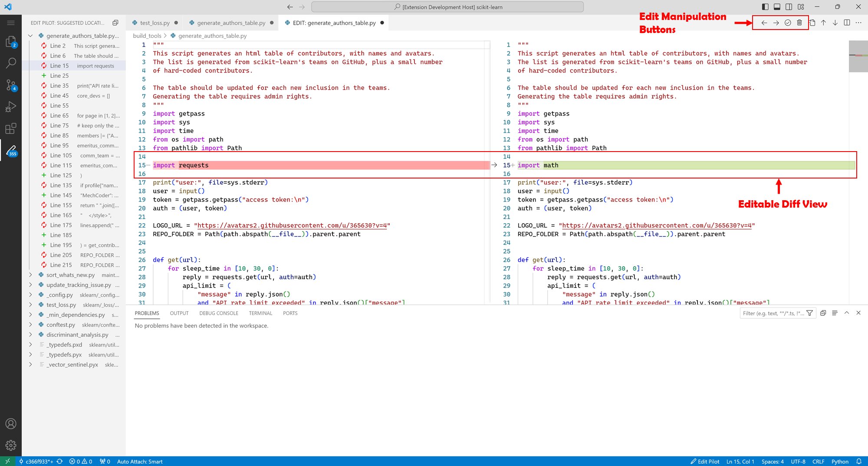This screenshot has height=466, width=868.
Task: Toggle the bottom panel layout button
Action: tap(777, 7)
